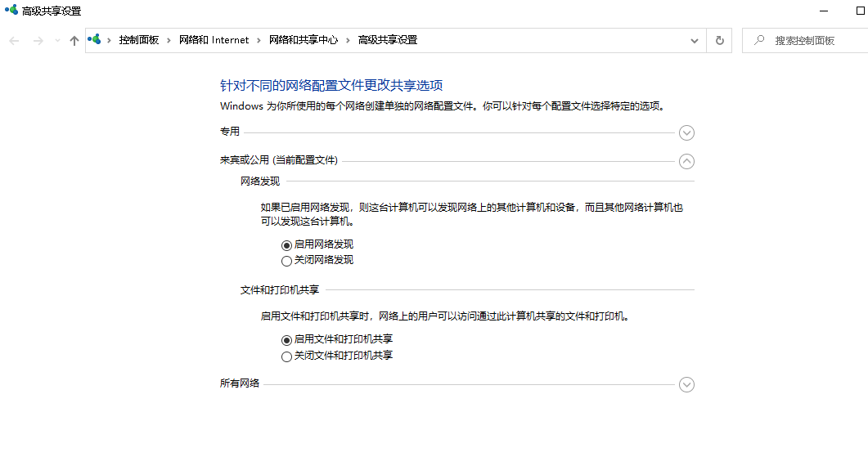Expand chevron after 控制面板 breadcrumb
The width and height of the screenshot is (868, 475).
[169, 40]
